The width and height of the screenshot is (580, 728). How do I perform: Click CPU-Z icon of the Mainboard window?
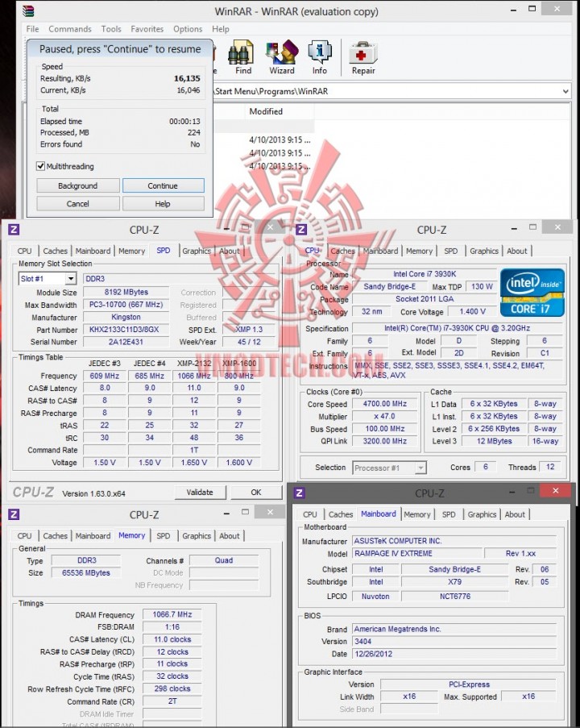tap(300, 493)
